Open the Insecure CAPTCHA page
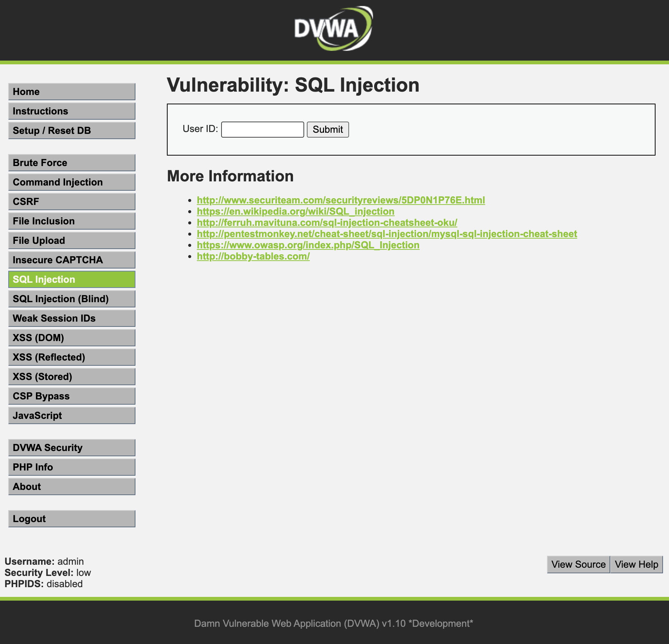Image resolution: width=669 pixels, height=644 pixels. 72,260
